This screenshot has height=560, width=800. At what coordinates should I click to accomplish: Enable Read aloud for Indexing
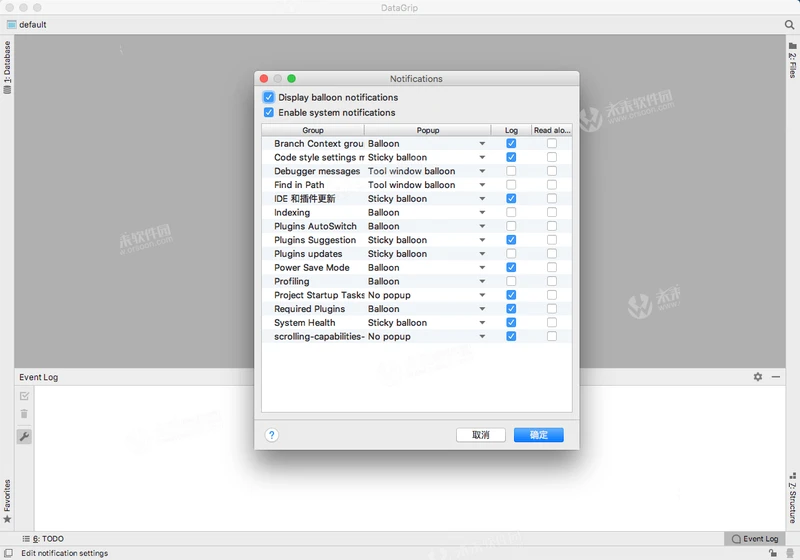coord(552,212)
